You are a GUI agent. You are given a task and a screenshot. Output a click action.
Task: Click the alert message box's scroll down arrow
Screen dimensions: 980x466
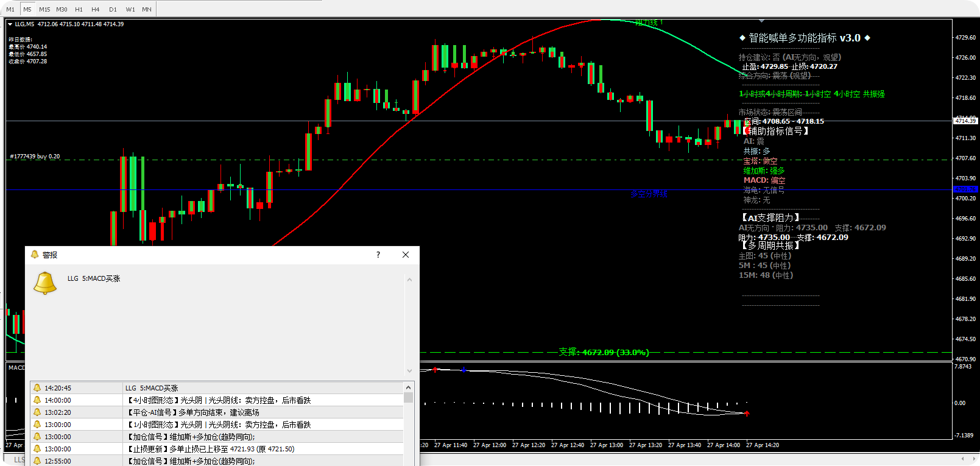click(x=409, y=370)
